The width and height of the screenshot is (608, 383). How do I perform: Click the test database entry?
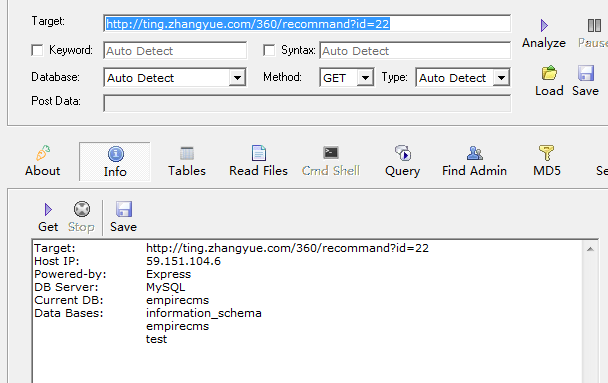(x=157, y=339)
